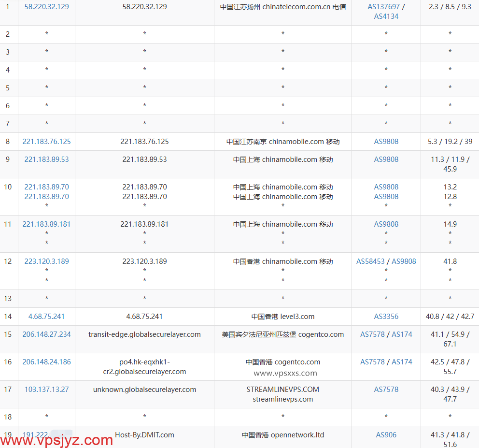
Task: Open IP link 103.137.13.27 in hop 17
Action: click(47, 390)
